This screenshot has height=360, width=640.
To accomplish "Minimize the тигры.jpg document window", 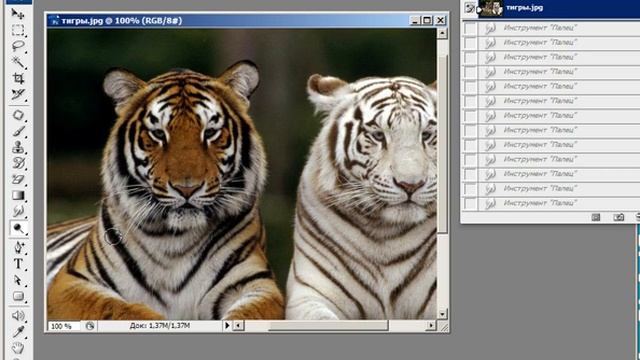I will point(415,20).
